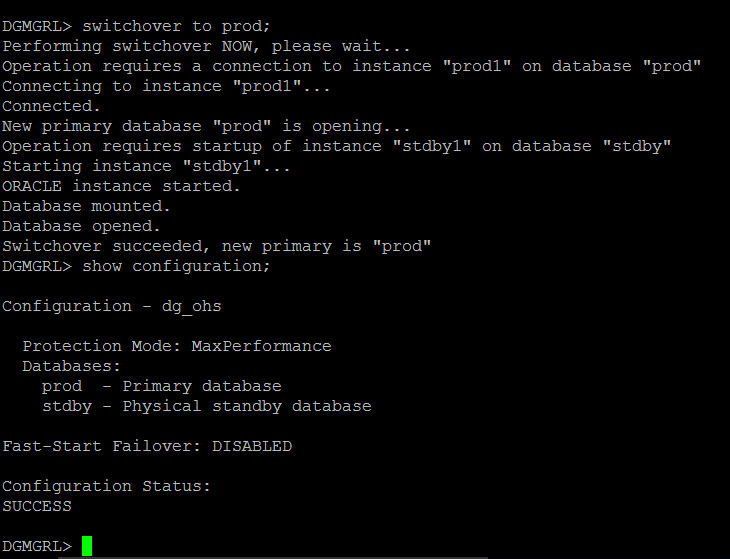Click the final DGMGRL> prompt
The width and height of the screenshot is (730, 559).
coord(37,546)
